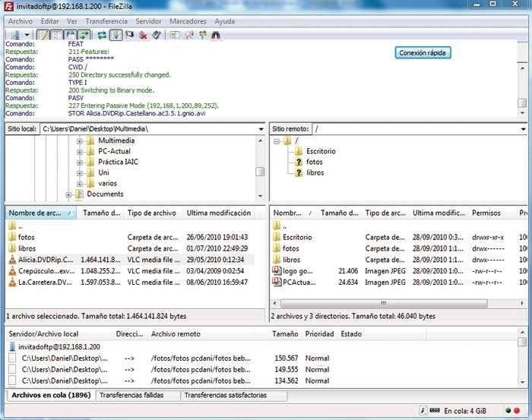Click the VLC cone icon of Alicia.DVDRip
Viewport: 532px width, 420px height.
(12, 260)
